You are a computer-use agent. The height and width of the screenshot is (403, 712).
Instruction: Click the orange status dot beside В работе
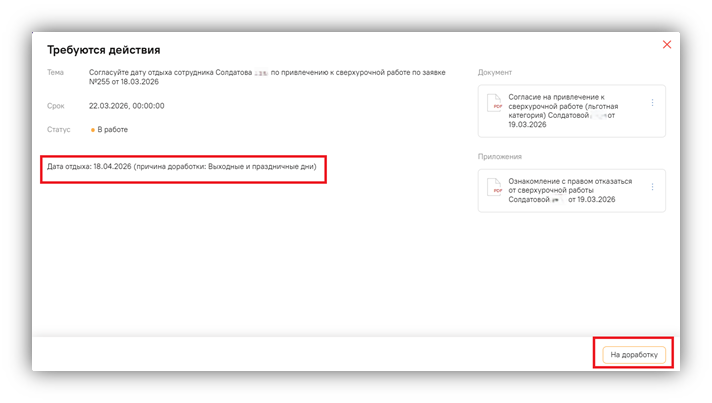(93, 130)
